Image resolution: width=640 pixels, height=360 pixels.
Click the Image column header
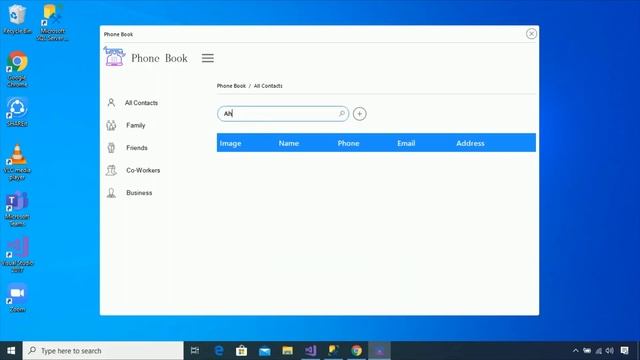point(230,143)
